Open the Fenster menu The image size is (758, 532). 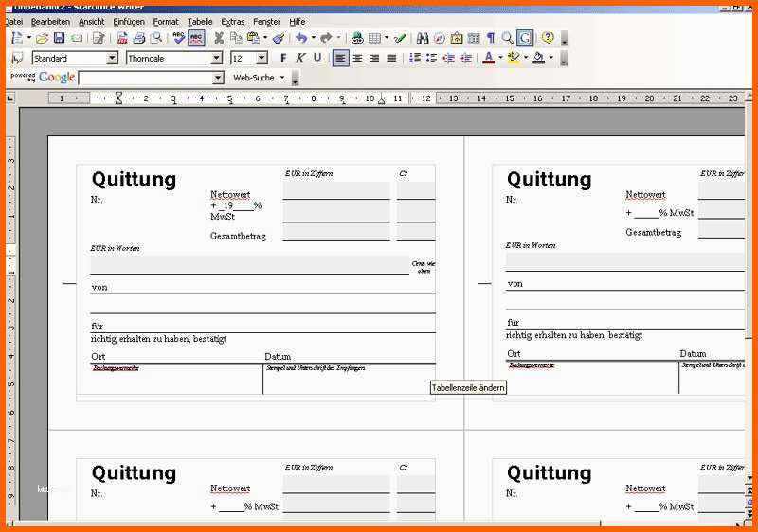[x=267, y=22]
